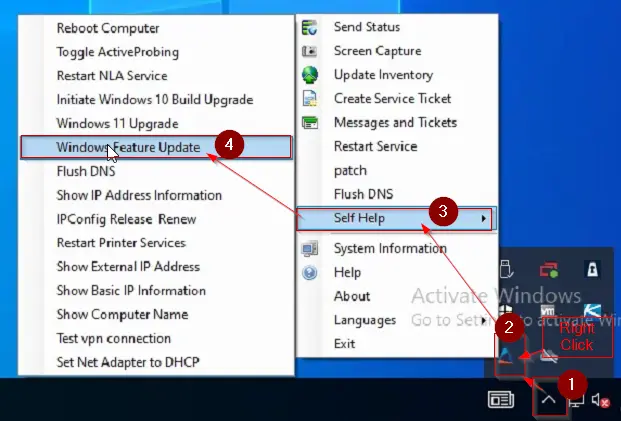The height and width of the screenshot is (421, 621).
Task: Click the muted volume speaker icon
Action: pyautogui.click(x=600, y=400)
